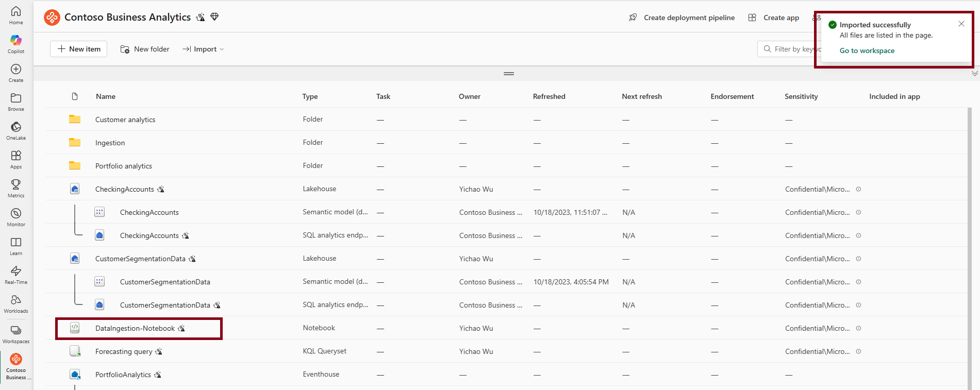
Task: Click the Task column header
Action: [x=383, y=96]
